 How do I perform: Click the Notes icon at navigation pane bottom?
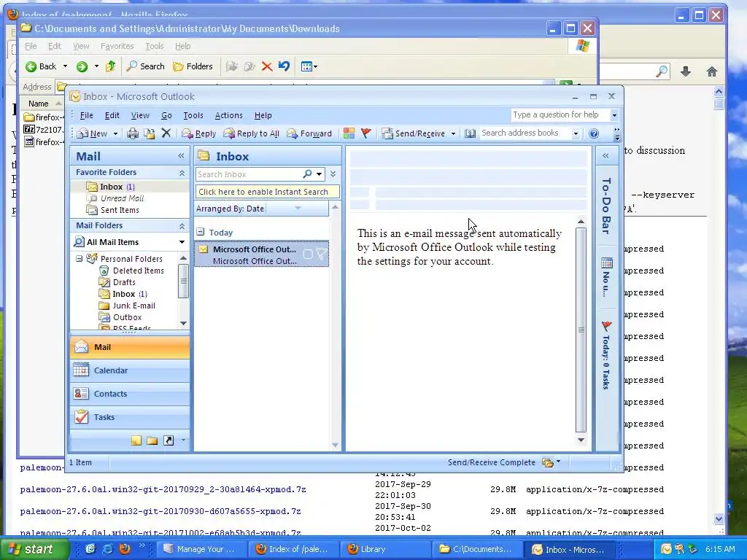pos(136,440)
